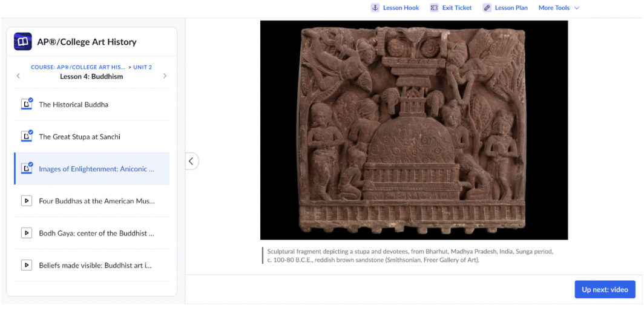Open Bodh Gaya: center of the Buddhist video

(x=91, y=233)
